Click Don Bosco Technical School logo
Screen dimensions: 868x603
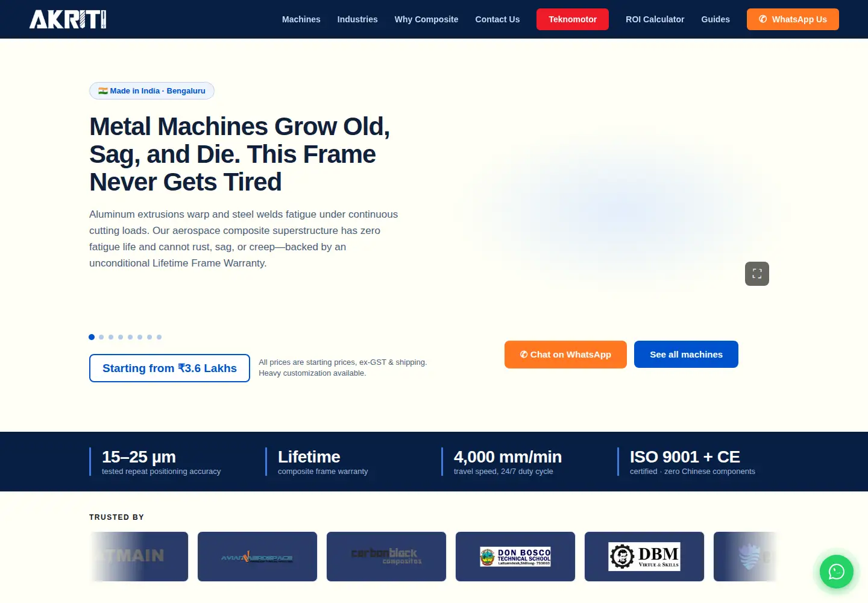pos(515,557)
